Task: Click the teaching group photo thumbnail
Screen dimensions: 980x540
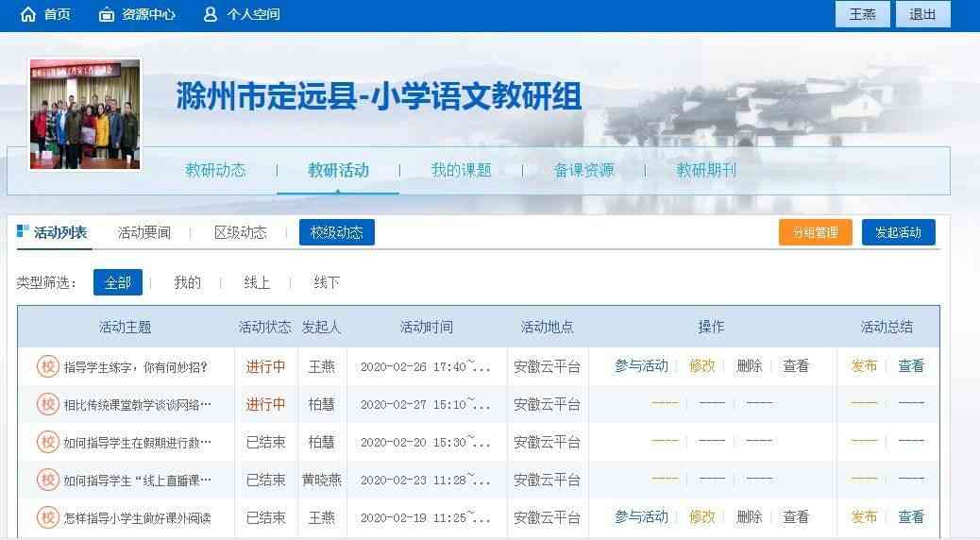Action: [x=85, y=114]
